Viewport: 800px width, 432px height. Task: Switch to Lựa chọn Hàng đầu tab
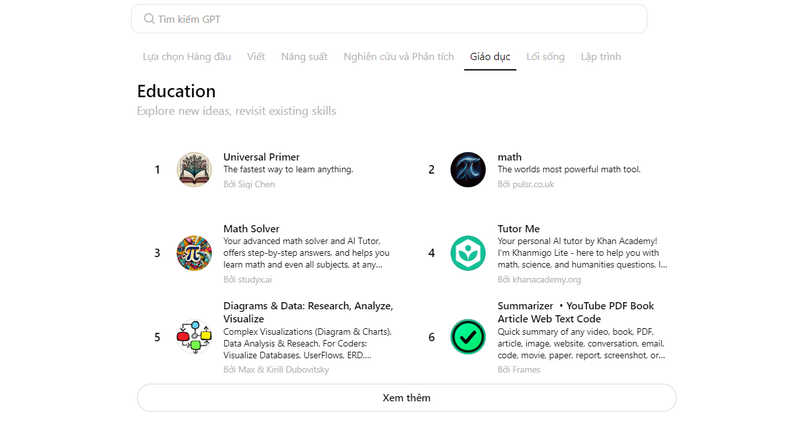tap(187, 57)
